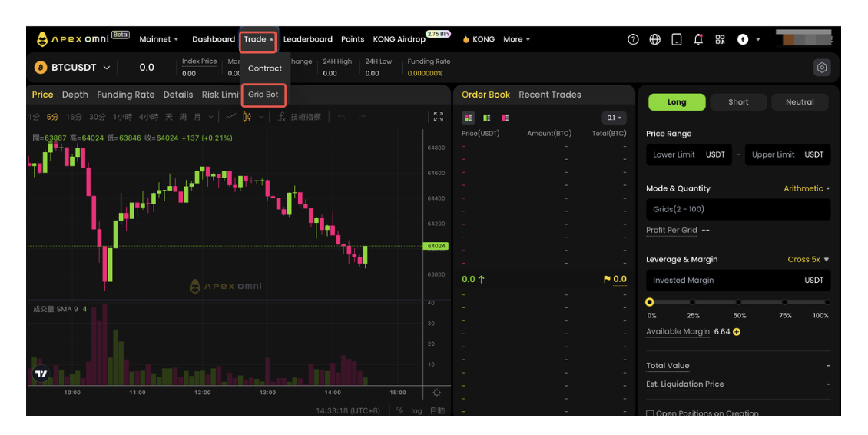
Task: Click the Bitcoin coin icon beside BTCUSDT
Action: click(x=41, y=68)
